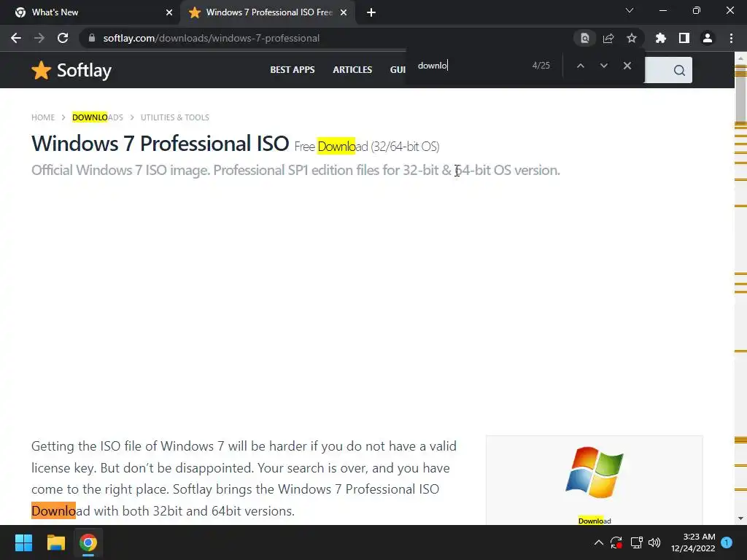Open the Windows Start menu
The image size is (747, 560).
23,542
